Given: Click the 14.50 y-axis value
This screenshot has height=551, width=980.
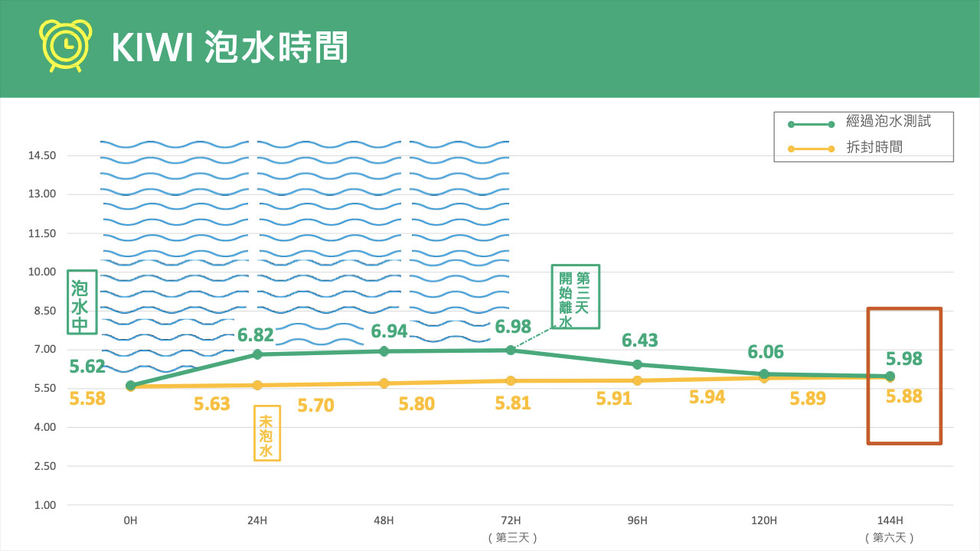Looking at the screenshot, I should coord(42,155).
